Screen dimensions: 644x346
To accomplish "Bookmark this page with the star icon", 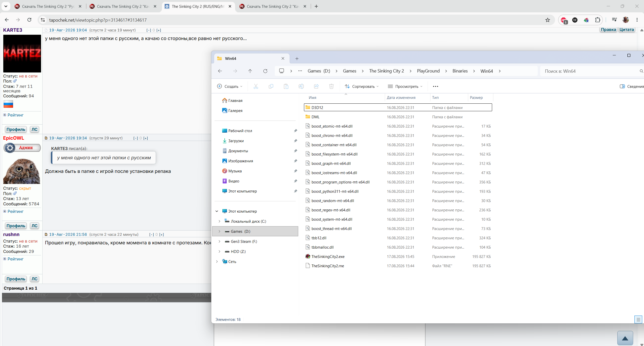I will (548, 20).
